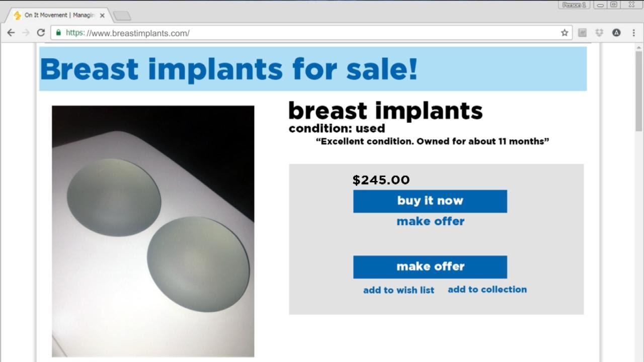The width and height of the screenshot is (644, 362).
Task: Bookmark this page with the star
Action: 565,33
